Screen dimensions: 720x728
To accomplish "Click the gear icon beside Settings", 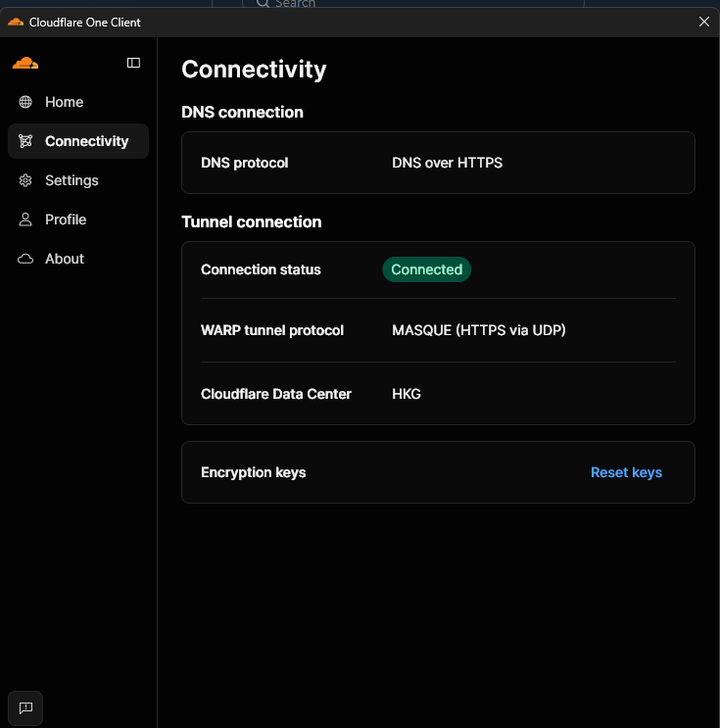I will tap(25, 180).
